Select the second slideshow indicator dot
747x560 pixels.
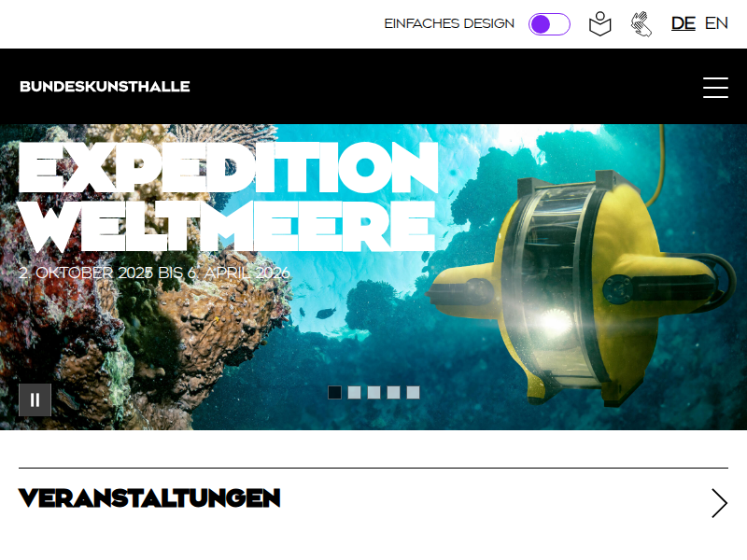click(355, 392)
